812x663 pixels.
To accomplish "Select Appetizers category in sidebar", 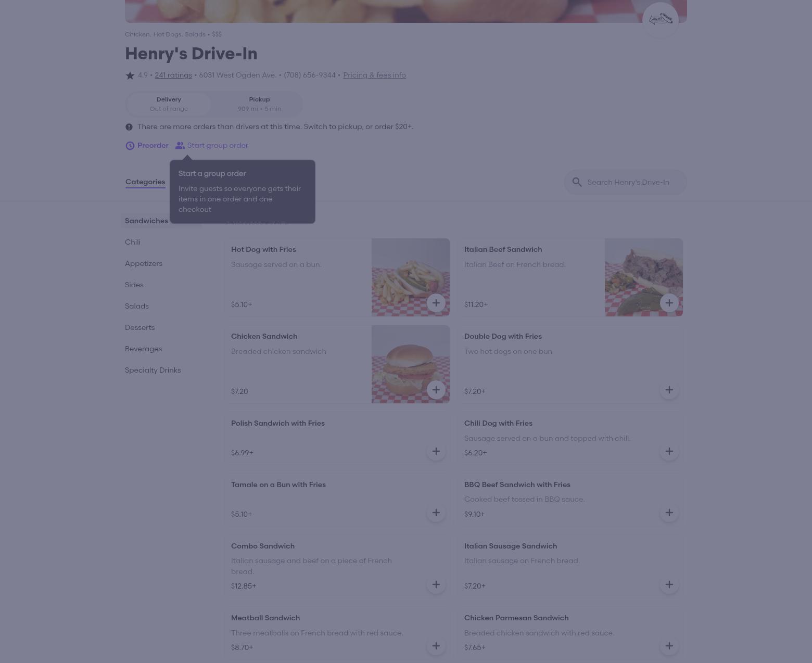I will pos(144,263).
